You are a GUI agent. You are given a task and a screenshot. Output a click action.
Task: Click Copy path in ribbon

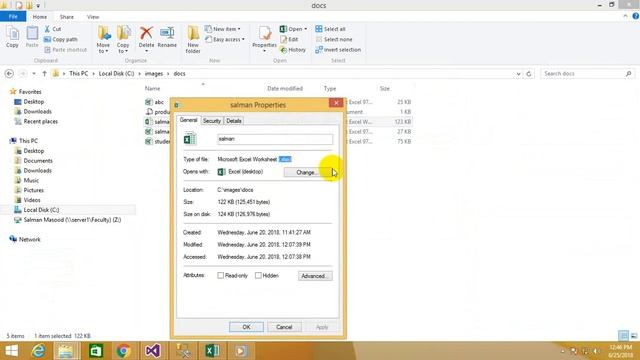coord(60,40)
